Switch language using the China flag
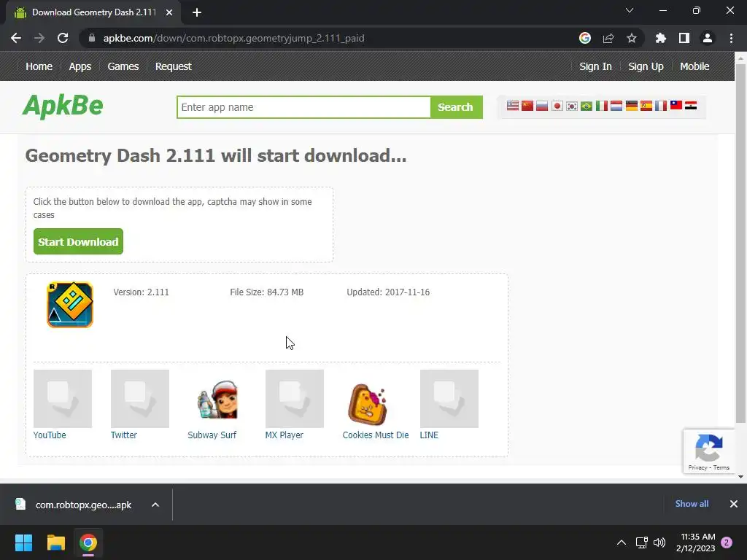Image resolution: width=747 pixels, height=560 pixels. (x=527, y=106)
